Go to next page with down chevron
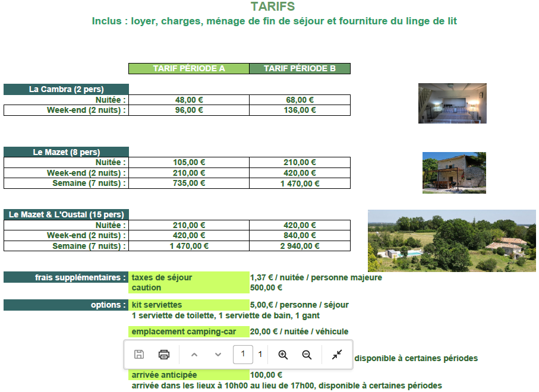This screenshot has width=539, height=392. tap(218, 355)
